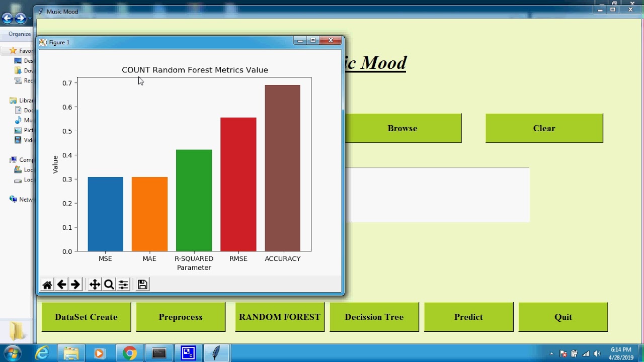Open Action Center flag tray icon
This screenshot has width=644, height=362.
pos(563,353)
